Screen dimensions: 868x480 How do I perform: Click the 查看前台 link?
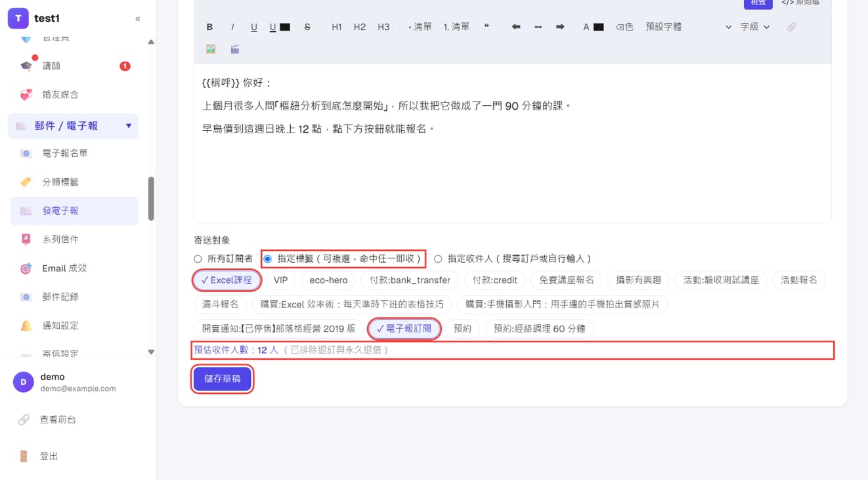58,420
